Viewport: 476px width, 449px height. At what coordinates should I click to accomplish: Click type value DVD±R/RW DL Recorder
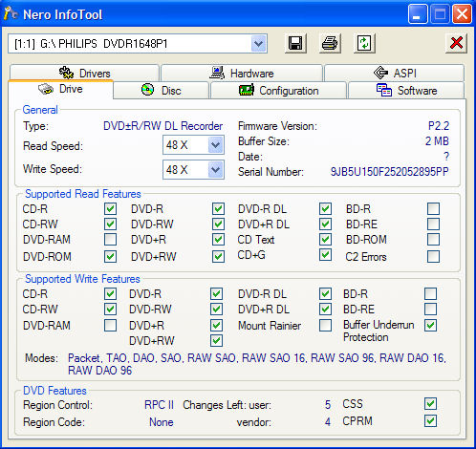[162, 126]
